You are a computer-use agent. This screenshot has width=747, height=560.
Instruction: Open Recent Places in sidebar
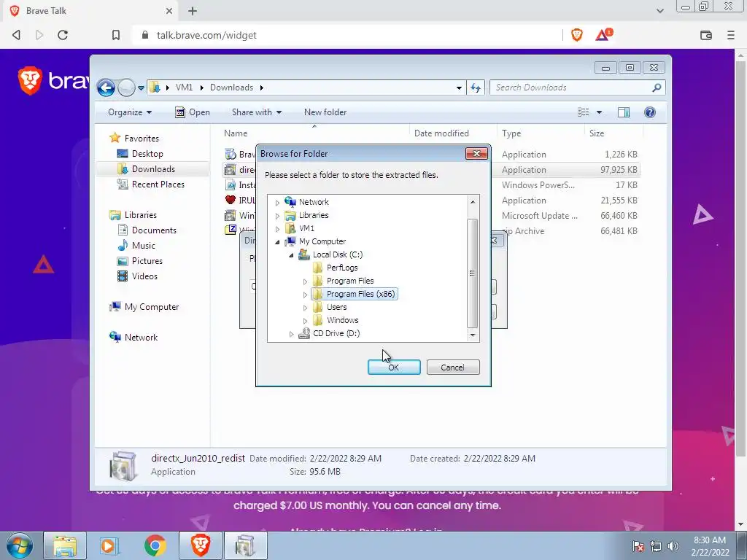pyautogui.click(x=158, y=184)
